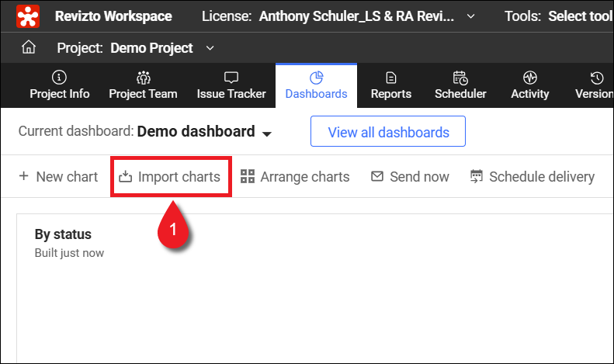The height and width of the screenshot is (364, 614).
Task: Click Schedule delivery calendar icon
Action: (477, 177)
